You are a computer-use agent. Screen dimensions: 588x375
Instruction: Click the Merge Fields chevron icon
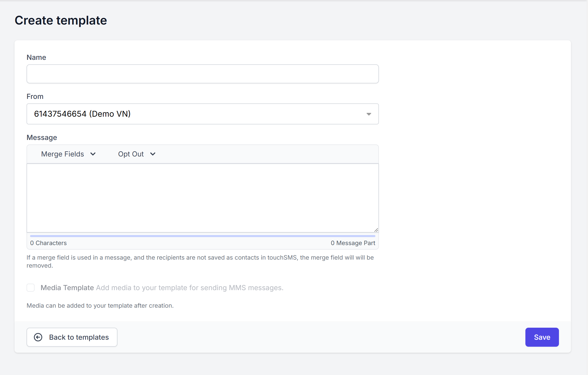[x=93, y=154]
